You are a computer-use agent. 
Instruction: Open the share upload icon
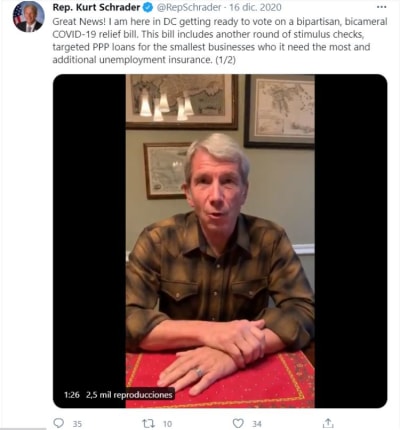click(x=328, y=423)
